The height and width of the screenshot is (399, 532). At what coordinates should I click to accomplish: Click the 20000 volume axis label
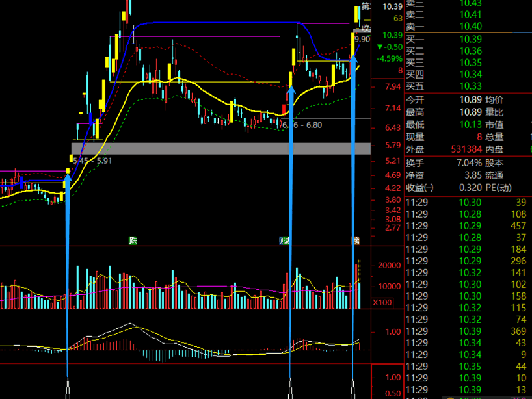pyautogui.click(x=390, y=265)
